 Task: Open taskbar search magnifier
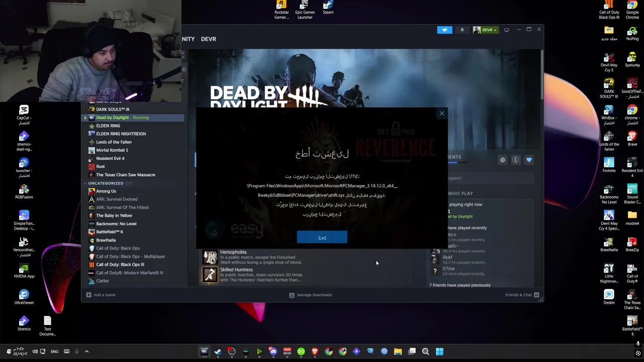pyautogui.click(x=426, y=351)
